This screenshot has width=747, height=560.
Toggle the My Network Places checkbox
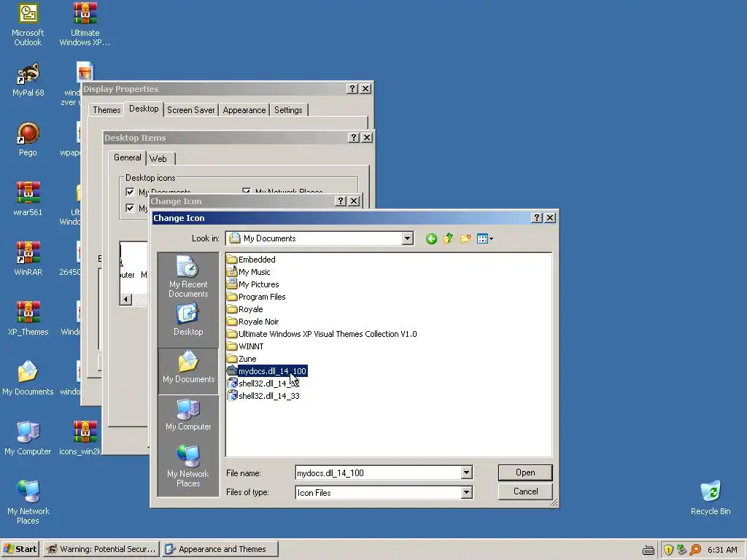click(247, 191)
